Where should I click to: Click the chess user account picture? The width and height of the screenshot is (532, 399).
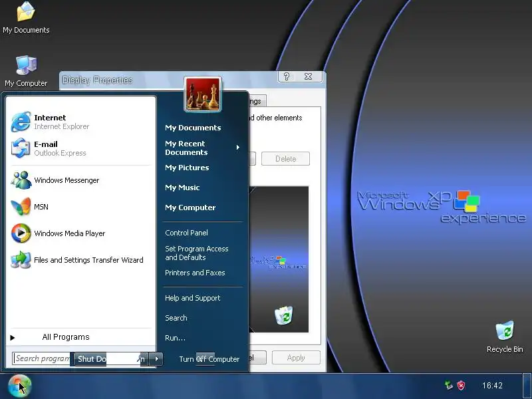(x=203, y=94)
